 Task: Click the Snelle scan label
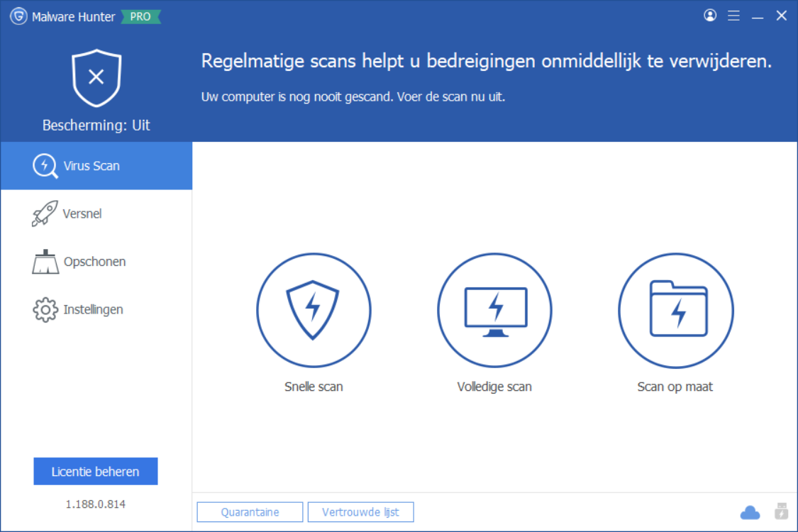click(x=314, y=387)
